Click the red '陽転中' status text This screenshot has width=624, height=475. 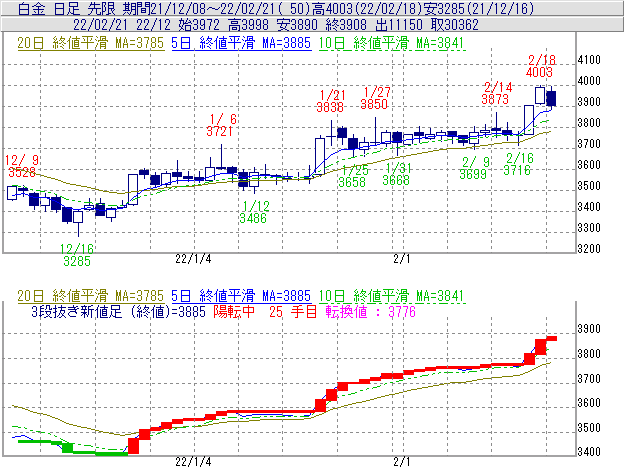(234, 311)
